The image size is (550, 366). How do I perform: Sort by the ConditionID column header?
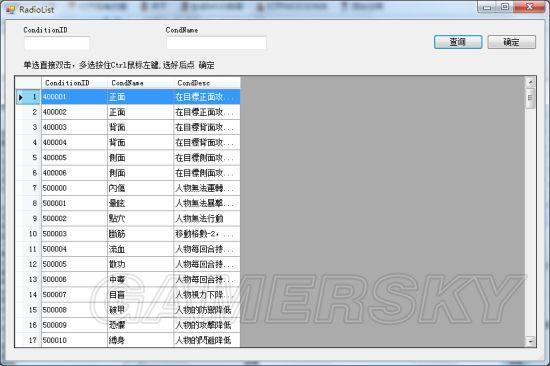click(x=74, y=83)
